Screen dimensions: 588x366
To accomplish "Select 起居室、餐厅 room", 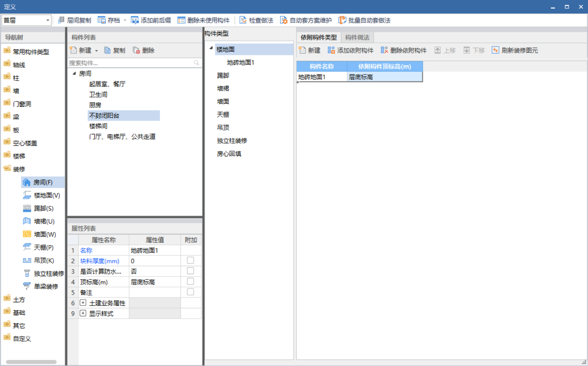I will (x=107, y=84).
